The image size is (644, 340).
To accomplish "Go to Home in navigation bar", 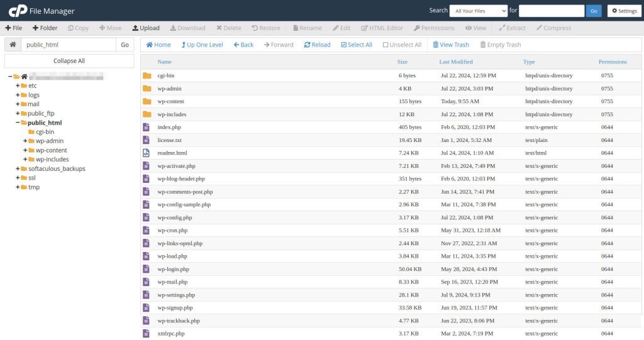I will point(158,45).
